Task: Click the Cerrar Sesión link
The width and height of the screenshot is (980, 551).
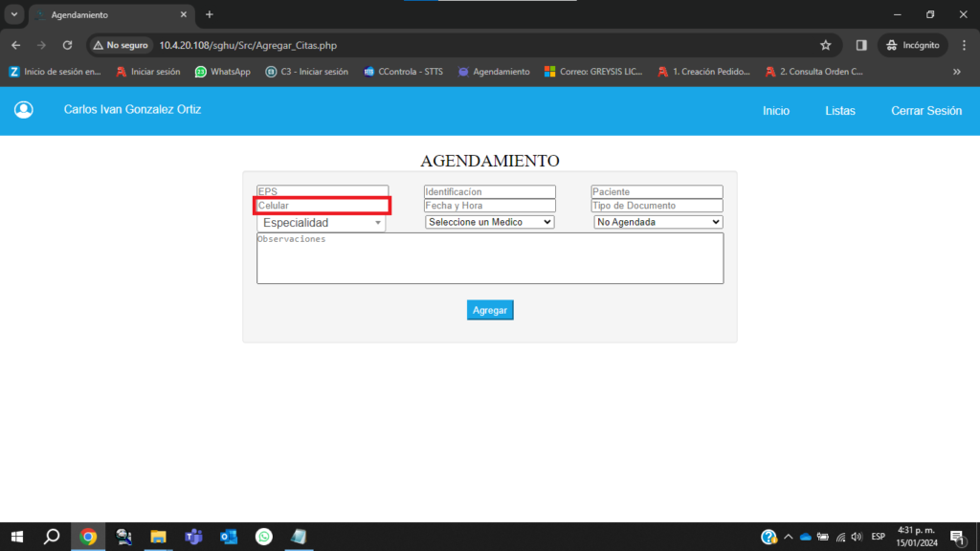Action: (x=925, y=111)
